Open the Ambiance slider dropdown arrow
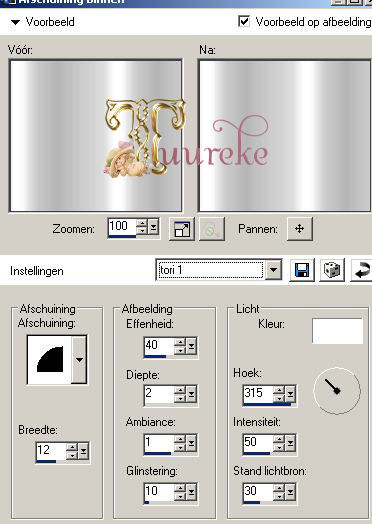Viewport: 372px width, 524px height. point(191,443)
